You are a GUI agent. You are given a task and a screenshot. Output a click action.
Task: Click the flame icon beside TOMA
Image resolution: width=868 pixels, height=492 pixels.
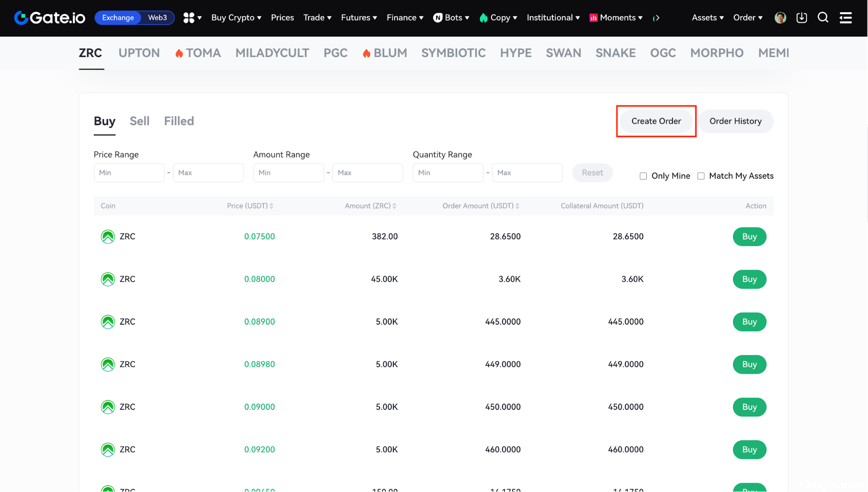click(x=179, y=53)
